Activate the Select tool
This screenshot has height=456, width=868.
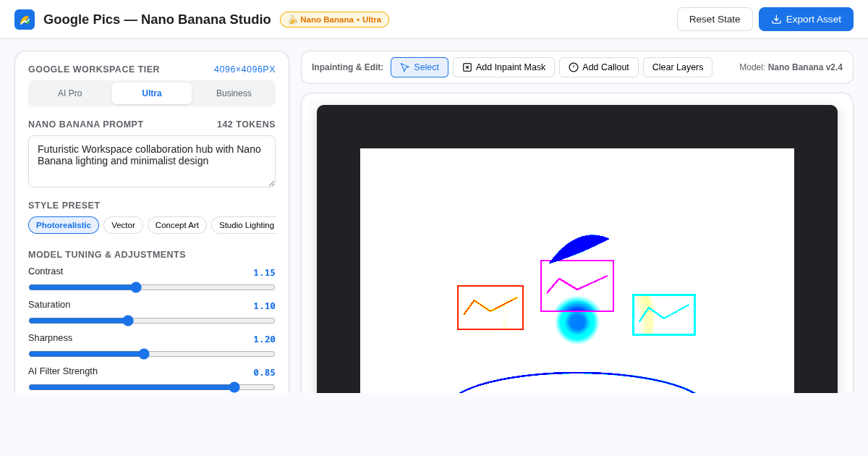420,67
